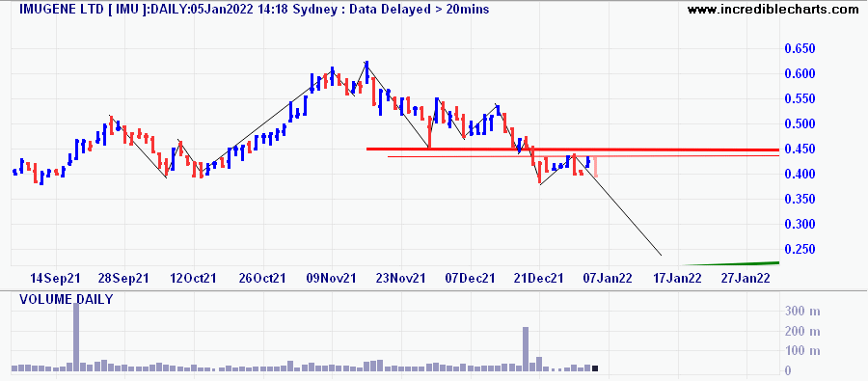Select the 0 volume axis label

point(789,370)
